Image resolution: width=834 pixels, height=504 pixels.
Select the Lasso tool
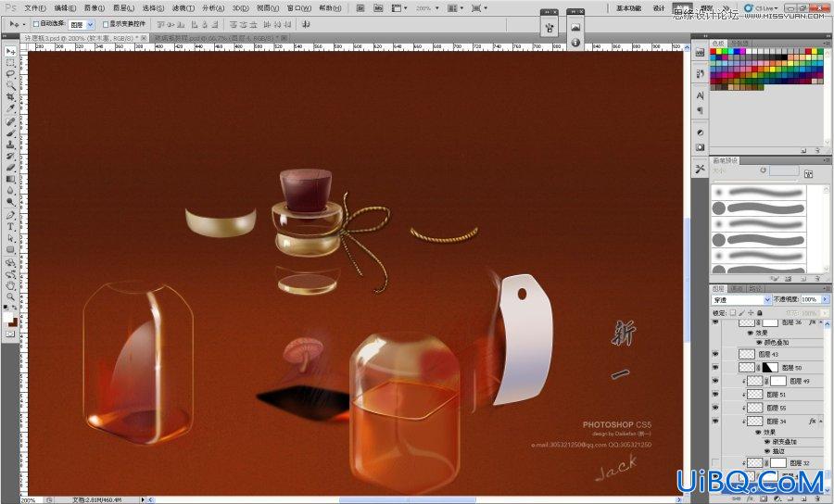10,74
